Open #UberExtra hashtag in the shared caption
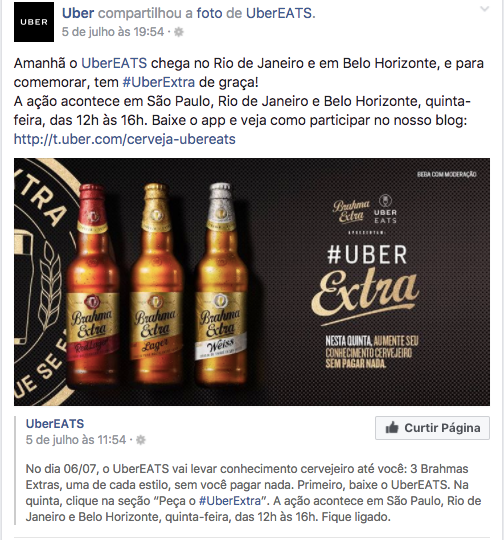The image size is (504, 540). (x=230, y=501)
